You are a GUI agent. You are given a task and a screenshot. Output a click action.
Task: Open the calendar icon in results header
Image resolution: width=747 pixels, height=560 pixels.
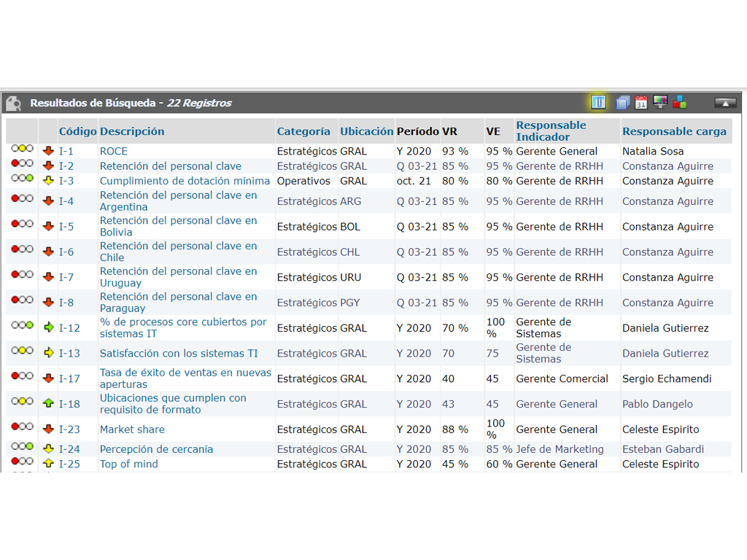[641, 102]
